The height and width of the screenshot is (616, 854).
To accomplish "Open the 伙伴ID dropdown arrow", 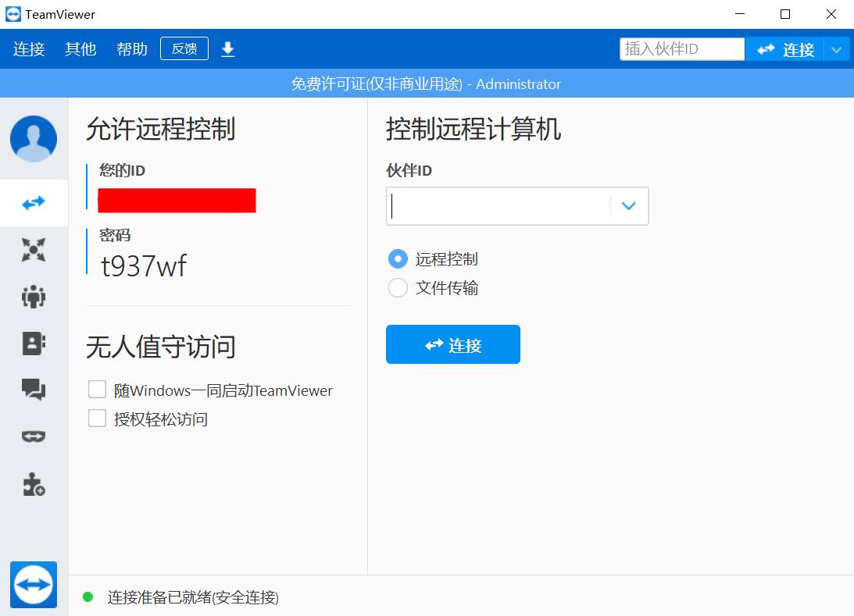I will pyautogui.click(x=628, y=205).
